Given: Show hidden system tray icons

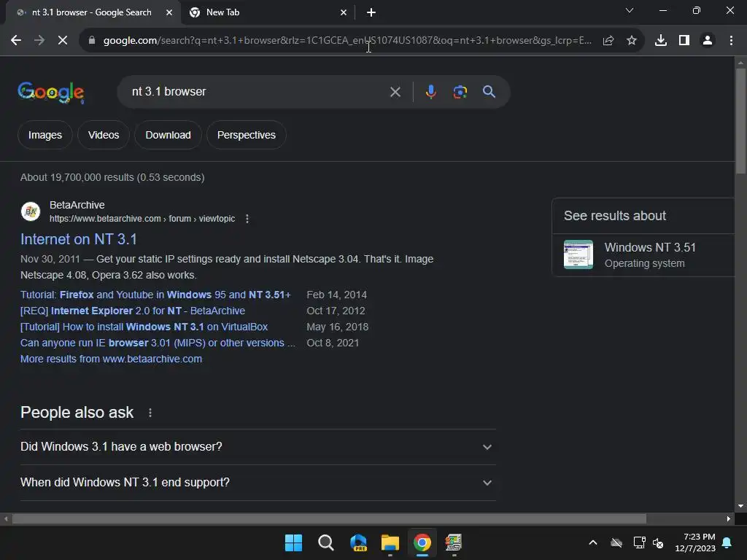Looking at the screenshot, I should coord(593,542).
